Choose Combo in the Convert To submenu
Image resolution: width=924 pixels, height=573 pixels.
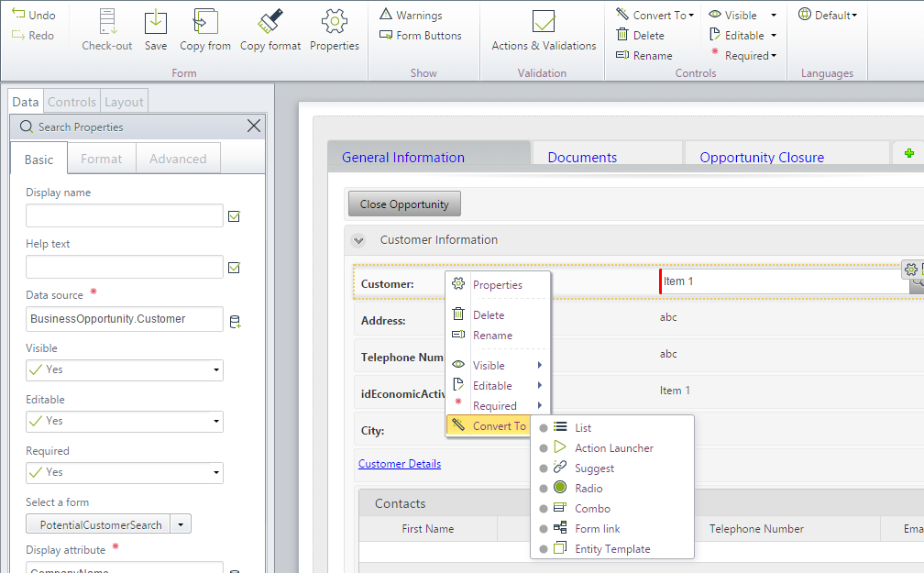612,508
